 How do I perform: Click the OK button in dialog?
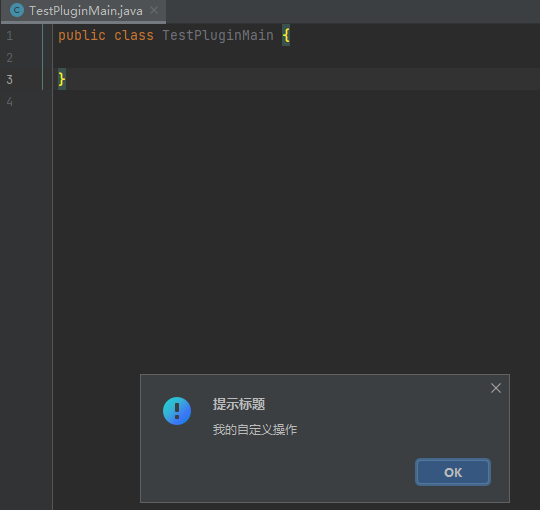[453, 472]
